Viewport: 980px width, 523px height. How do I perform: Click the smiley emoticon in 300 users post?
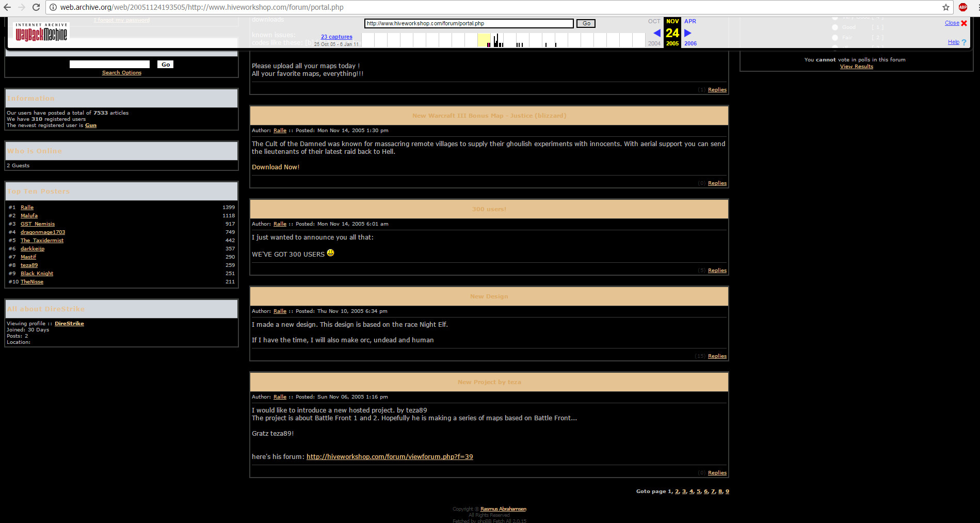tap(330, 253)
